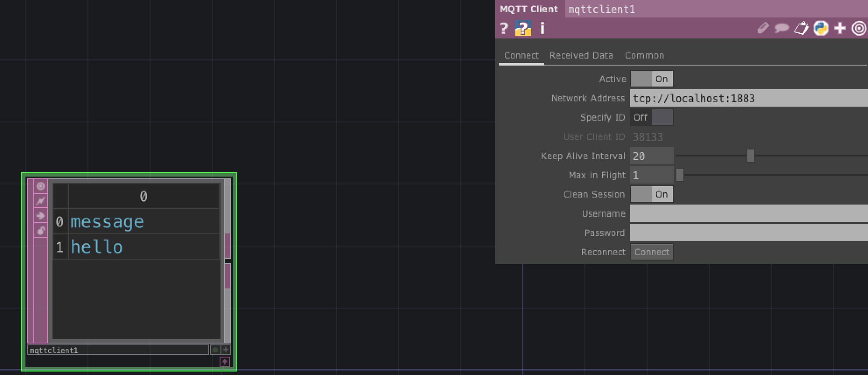Toggle the lock flag on node

click(41, 231)
